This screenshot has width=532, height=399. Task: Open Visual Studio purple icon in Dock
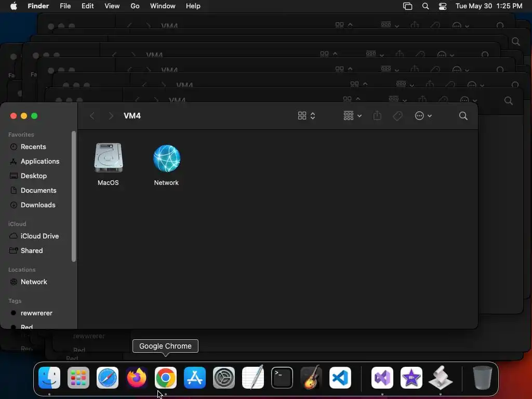pos(382,378)
